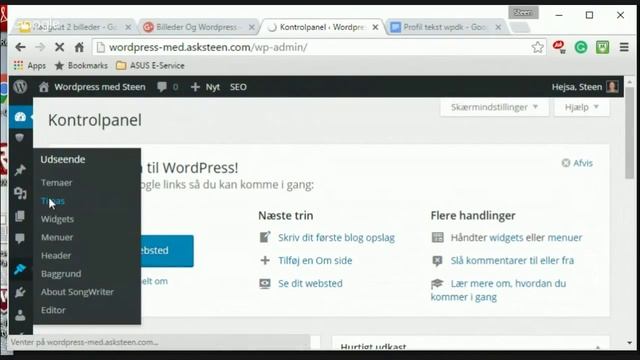Open Dashboard icon in sidebar
Image resolution: width=640 pixels, height=360 pixels.
(x=20, y=117)
